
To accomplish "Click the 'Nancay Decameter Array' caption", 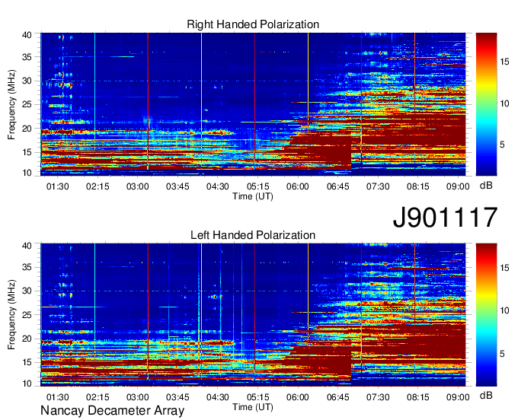I will click(x=112, y=410).
